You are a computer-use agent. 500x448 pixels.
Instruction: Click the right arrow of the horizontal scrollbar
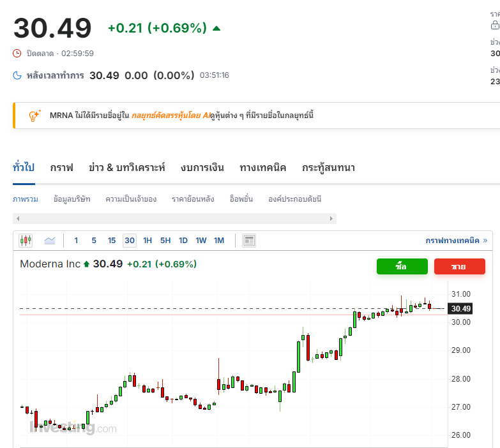click(331, 219)
